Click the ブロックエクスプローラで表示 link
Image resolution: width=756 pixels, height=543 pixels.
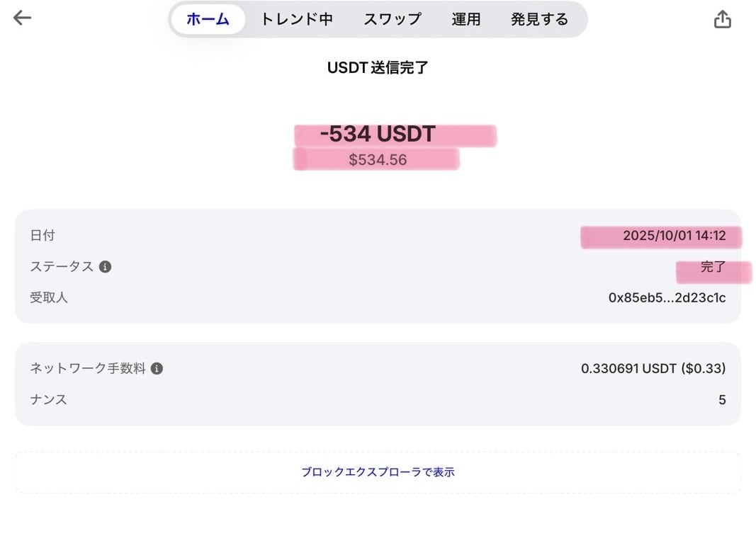pyautogui.click(x=378, y=471)
